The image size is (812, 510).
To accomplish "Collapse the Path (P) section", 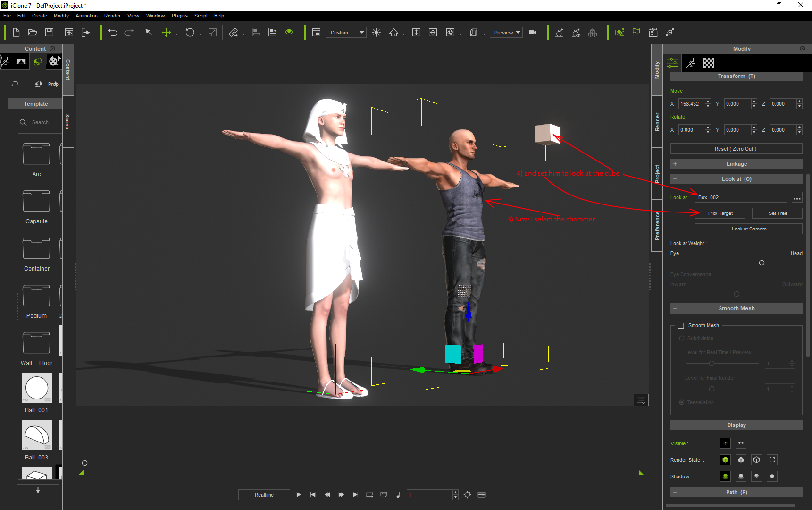I will pos(675,492).
